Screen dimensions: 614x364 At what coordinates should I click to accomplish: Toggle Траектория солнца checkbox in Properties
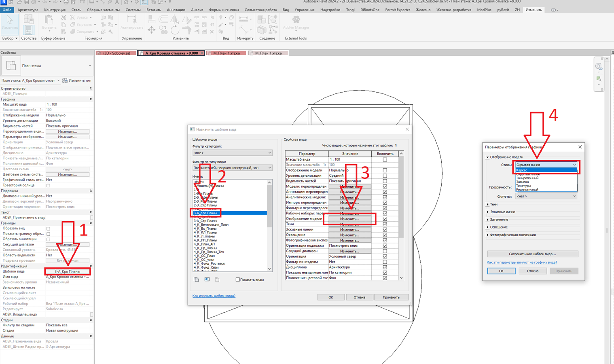(48, 186)
